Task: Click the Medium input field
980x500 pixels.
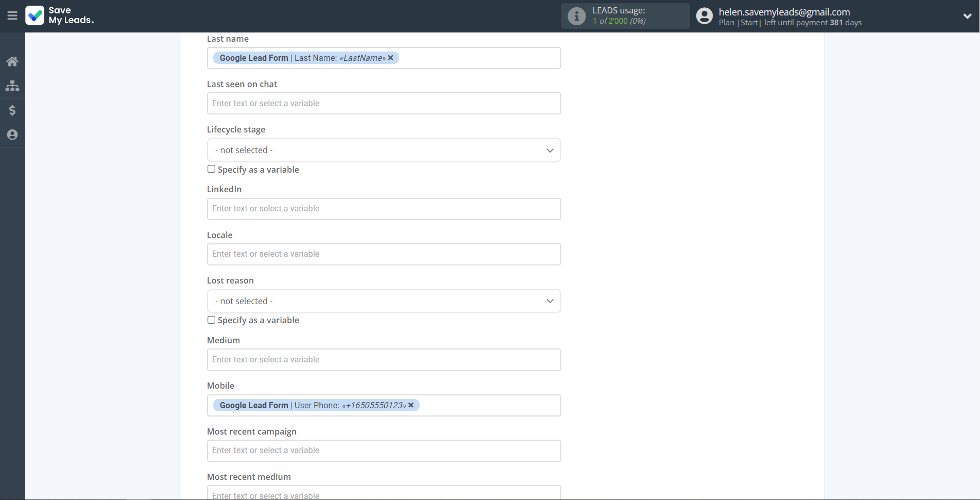Action: tap(384, 360)
